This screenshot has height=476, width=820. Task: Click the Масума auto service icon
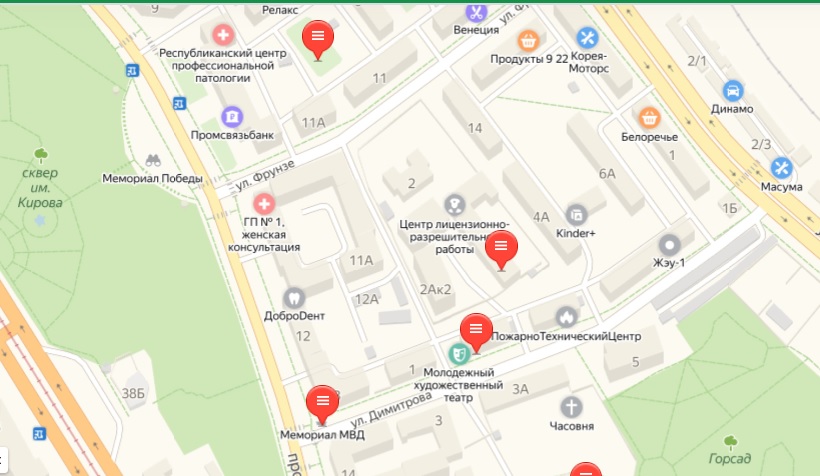tap(781, 168)
